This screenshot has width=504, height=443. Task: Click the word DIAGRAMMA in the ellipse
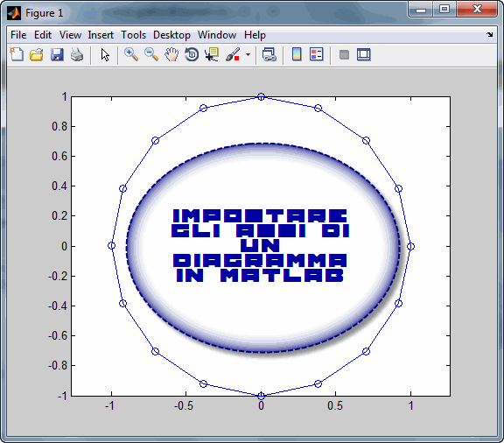(x=261, y=261)
